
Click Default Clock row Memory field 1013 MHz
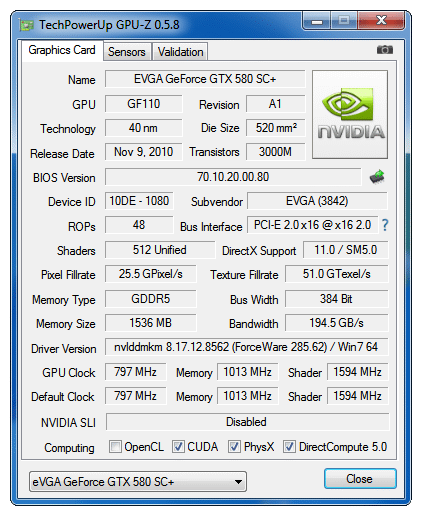(247, 396)
